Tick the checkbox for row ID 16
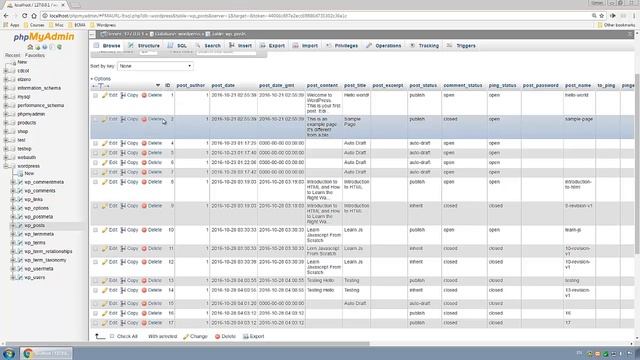The image size is (640, 360). click(x=96, y=313)
